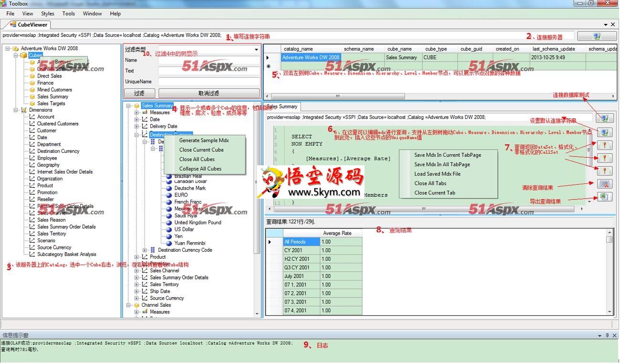
Task: Select the Sales Summary query tab
Action: point(282,107)
